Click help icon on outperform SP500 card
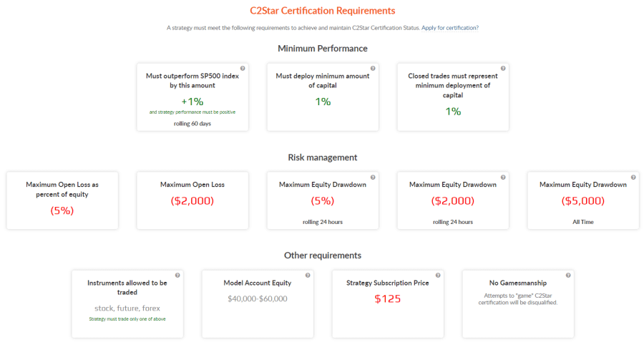Screen dimensions: 644x350 (x=243, y=68)
